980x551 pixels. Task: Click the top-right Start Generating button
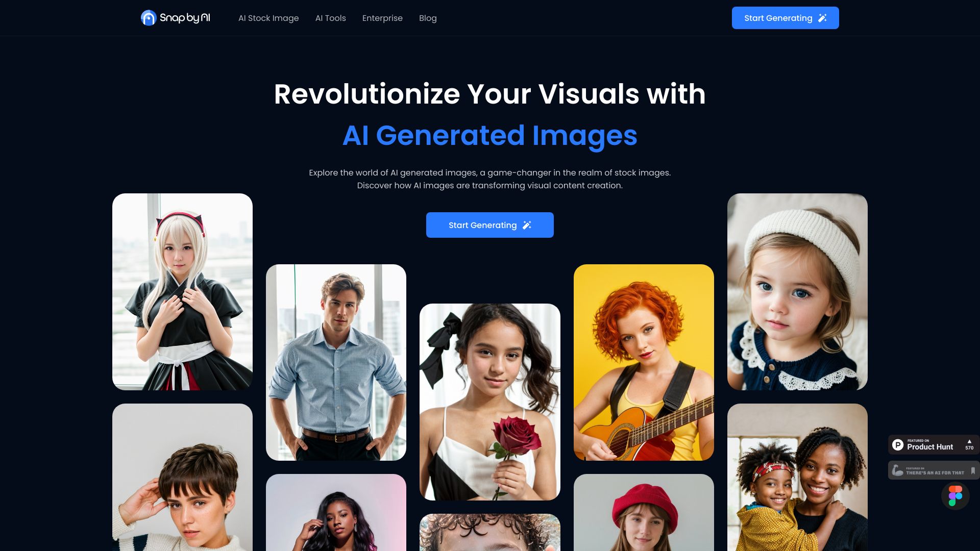785,17
